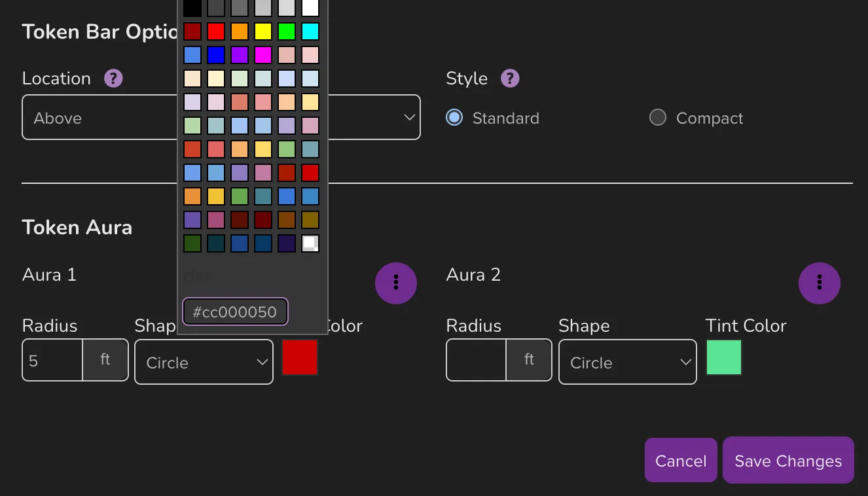Focus the Aura 1 Radius field

(52, 360)
